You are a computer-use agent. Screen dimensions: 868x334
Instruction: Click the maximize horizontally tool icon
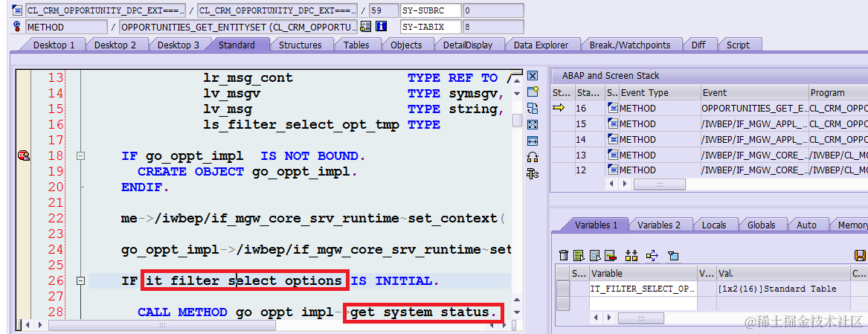coord(533,141)
